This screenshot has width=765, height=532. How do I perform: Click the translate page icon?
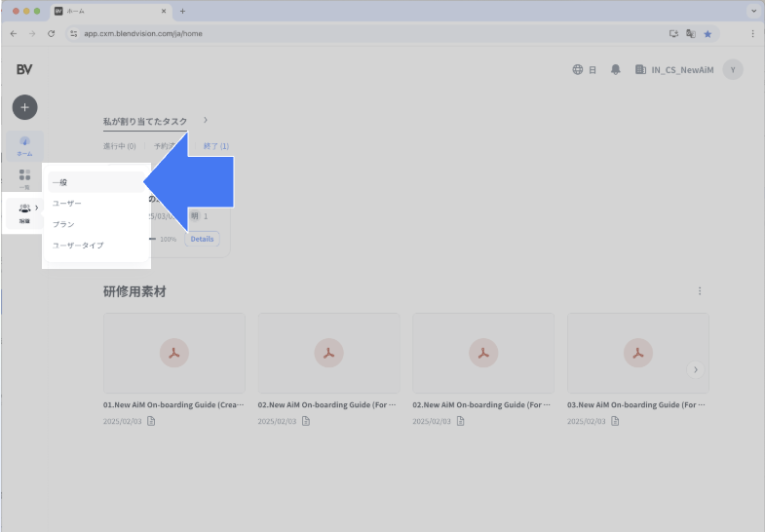(691, 34)
